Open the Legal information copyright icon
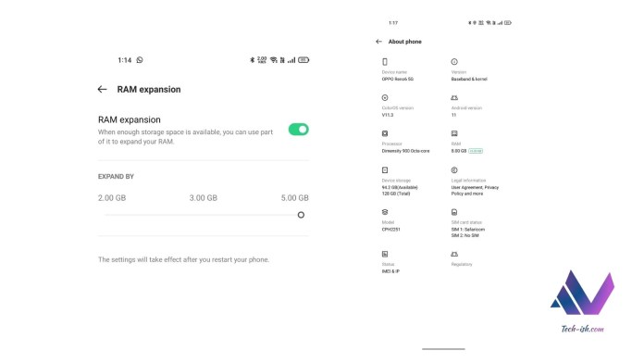The width and height of the screenshot is (644, 363). [x=454, y=169]
